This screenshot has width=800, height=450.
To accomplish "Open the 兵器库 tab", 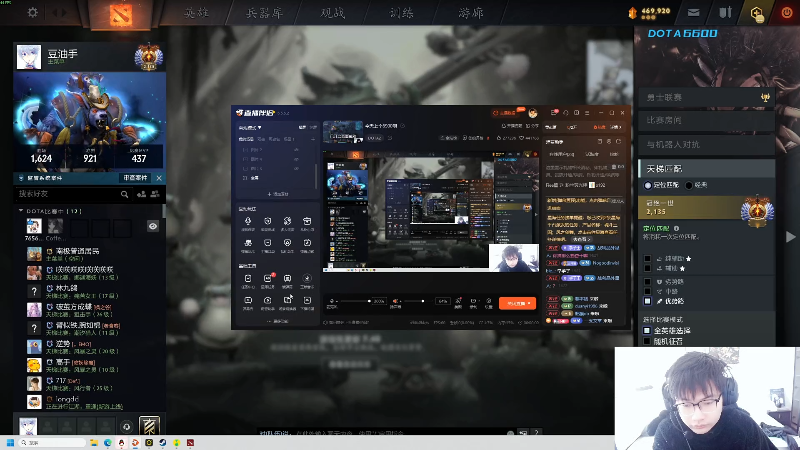I will [x=264, y=13].
